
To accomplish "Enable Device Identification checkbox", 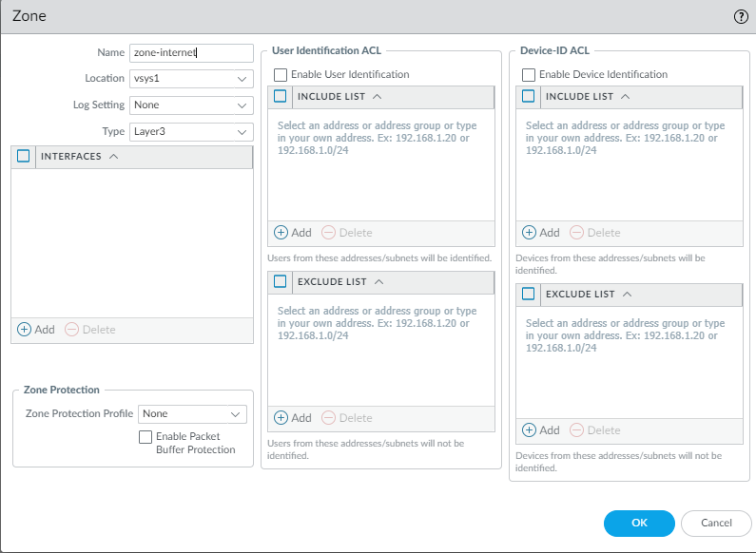I will (529, 74).
